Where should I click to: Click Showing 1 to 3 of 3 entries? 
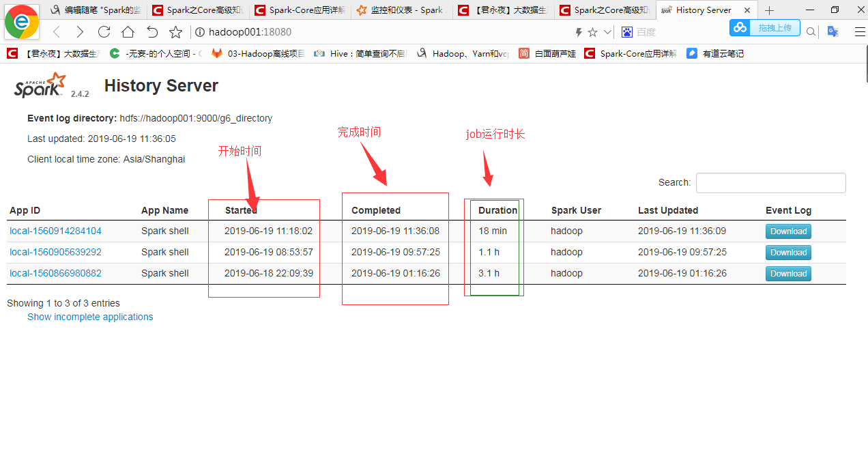[63, 303]
